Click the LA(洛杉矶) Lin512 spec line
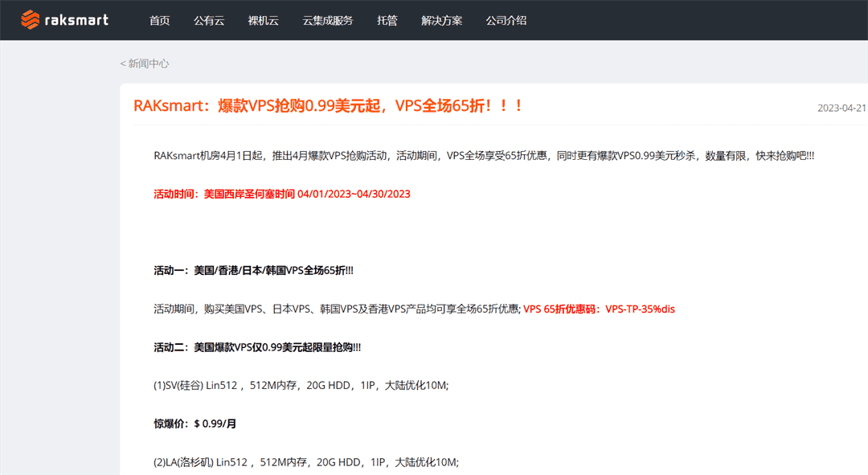868x475 pixels. [305, 462]
